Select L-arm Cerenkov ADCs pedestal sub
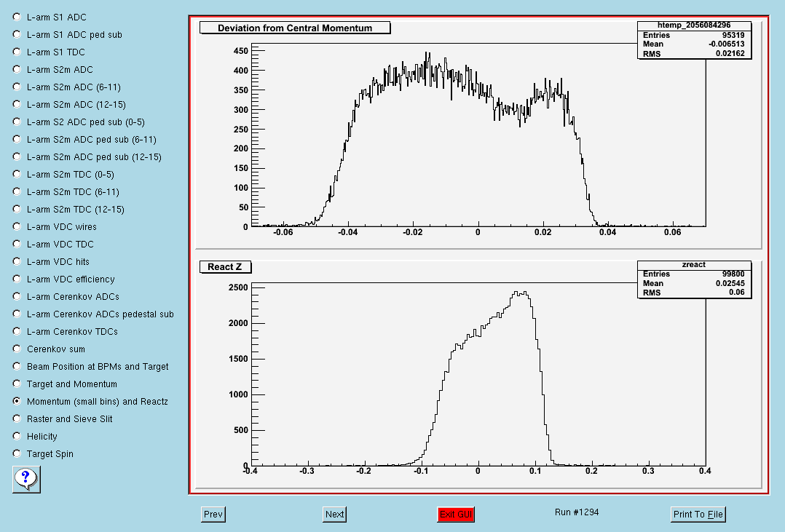 [17, 314]
